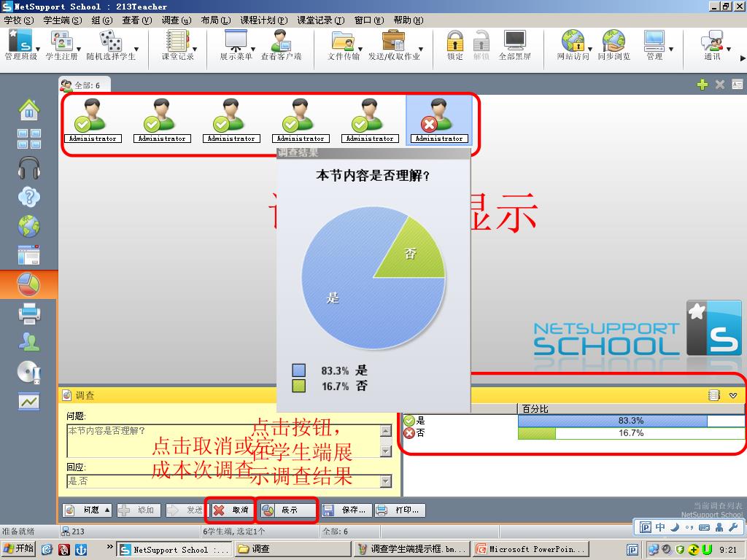Select the home view sidebar icon
Image resolution: width=747 pixels, height=560 pixels.
tap(29, 109)
